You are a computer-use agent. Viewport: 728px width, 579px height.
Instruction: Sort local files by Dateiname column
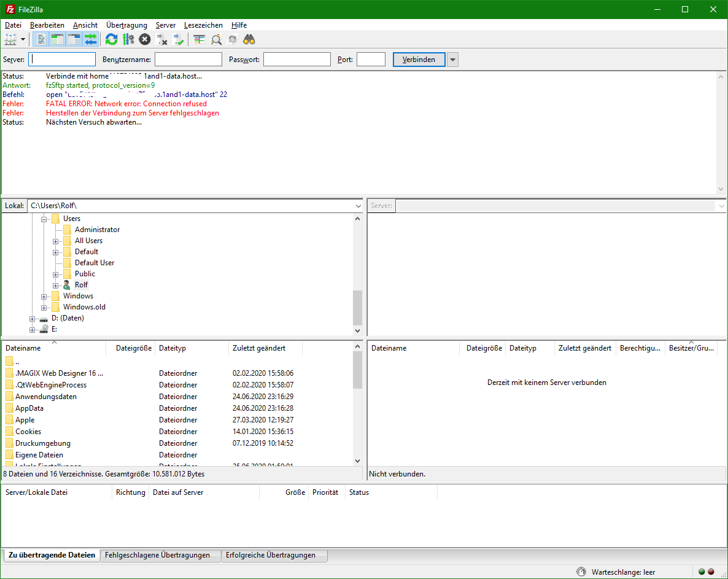point(54,348)
